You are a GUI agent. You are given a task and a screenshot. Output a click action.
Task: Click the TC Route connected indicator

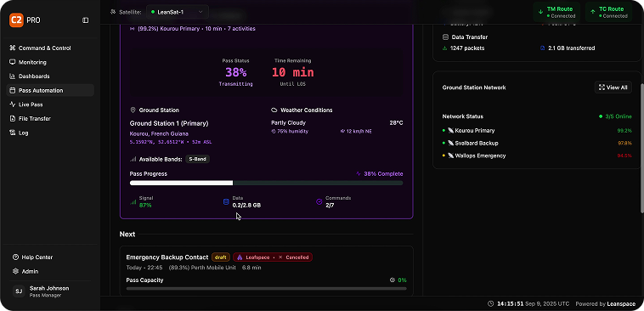pos(608,13)
